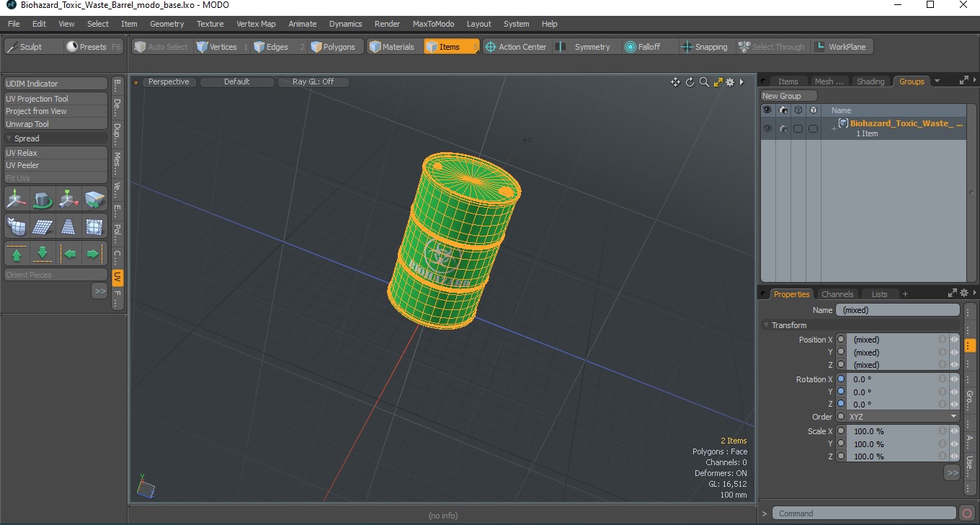The width and height of the screenshot is (980, 525).
Task: Click viewport maximize arrows icon
Action: pos(718,82)
